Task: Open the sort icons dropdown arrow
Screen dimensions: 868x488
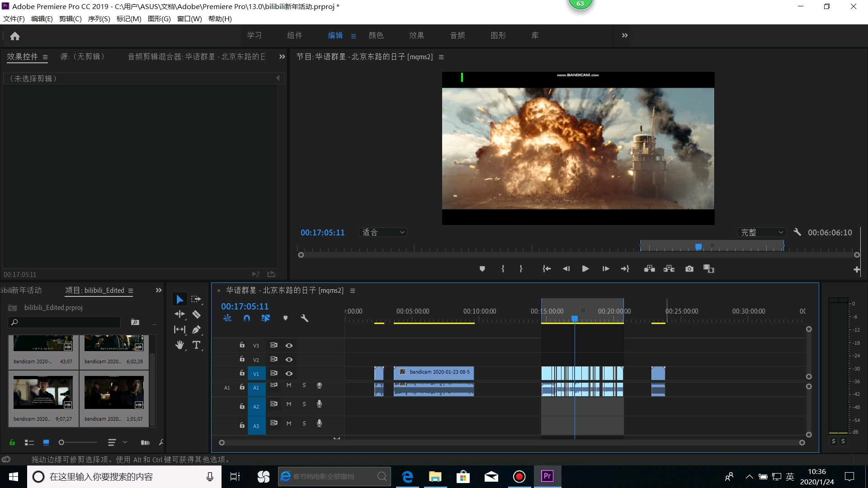Action: click(x=125, y=442)
